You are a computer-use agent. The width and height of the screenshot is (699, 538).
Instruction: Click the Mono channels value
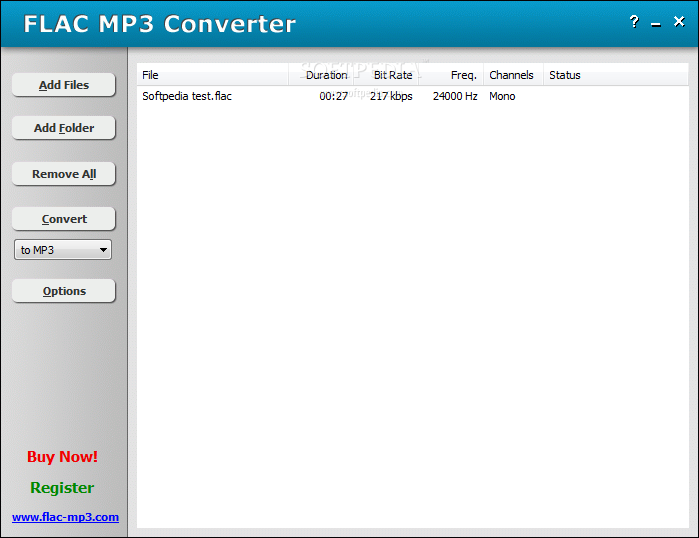pos(502,96)
